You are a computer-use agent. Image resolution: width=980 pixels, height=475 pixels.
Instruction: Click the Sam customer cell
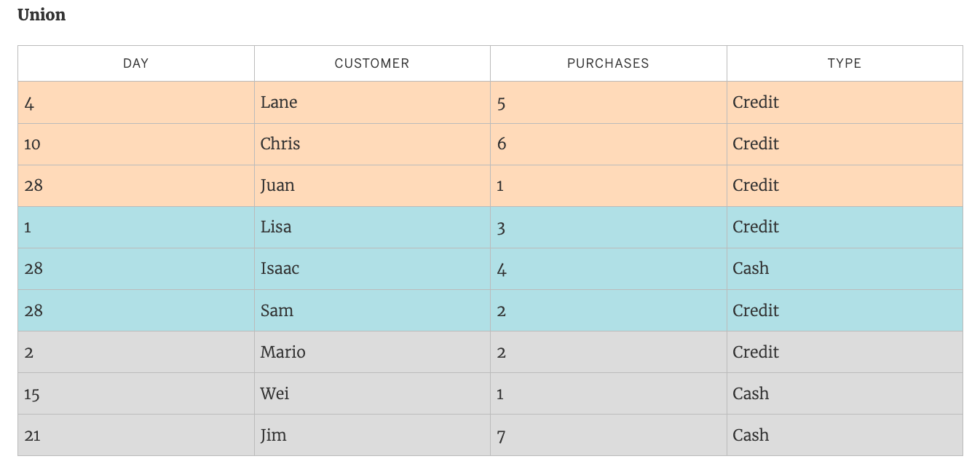tap(277, 311)
